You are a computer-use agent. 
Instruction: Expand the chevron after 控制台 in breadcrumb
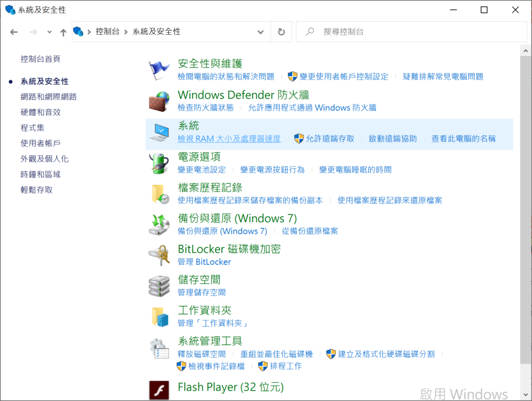[126, 32]
